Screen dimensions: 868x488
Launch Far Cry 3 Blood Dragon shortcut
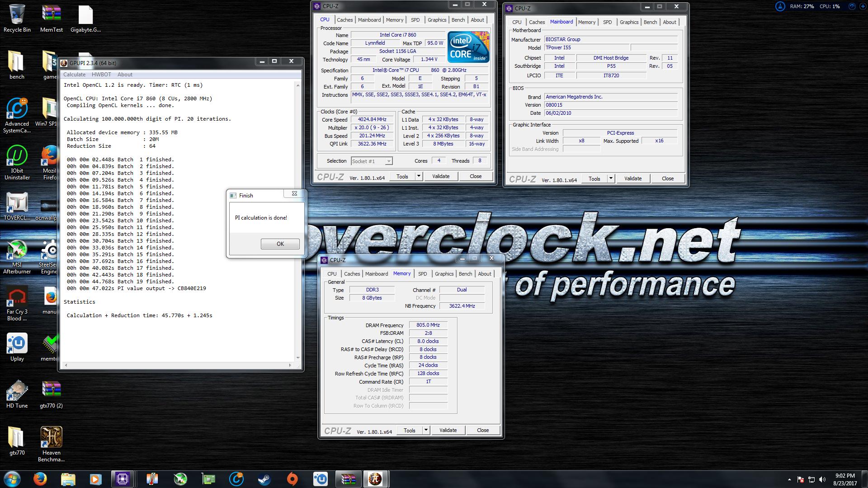tap(17, 304)
